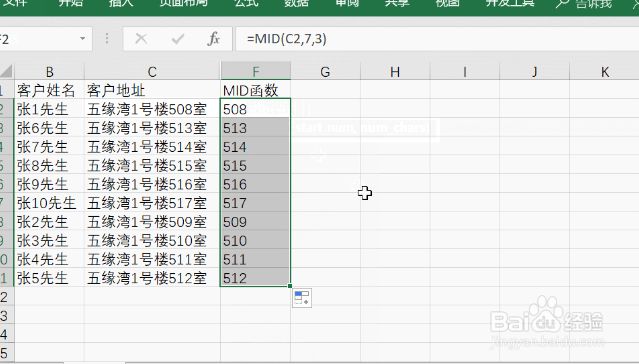
Task: Open the 文件 ribbon tab
Action: [x=15, y=3]
